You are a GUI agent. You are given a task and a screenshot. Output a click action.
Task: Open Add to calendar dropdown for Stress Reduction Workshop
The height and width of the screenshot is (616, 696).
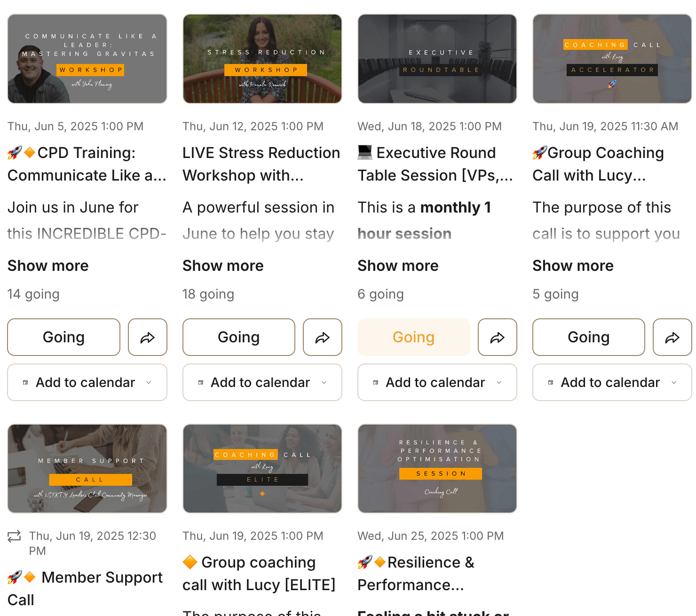[x=262, y=382]
